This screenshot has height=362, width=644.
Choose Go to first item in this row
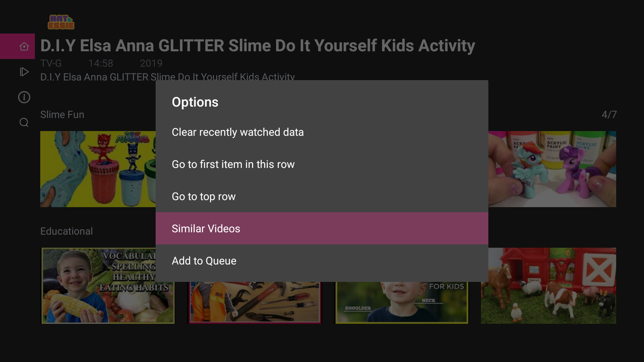pyautogui.click(x=233, y=164)
